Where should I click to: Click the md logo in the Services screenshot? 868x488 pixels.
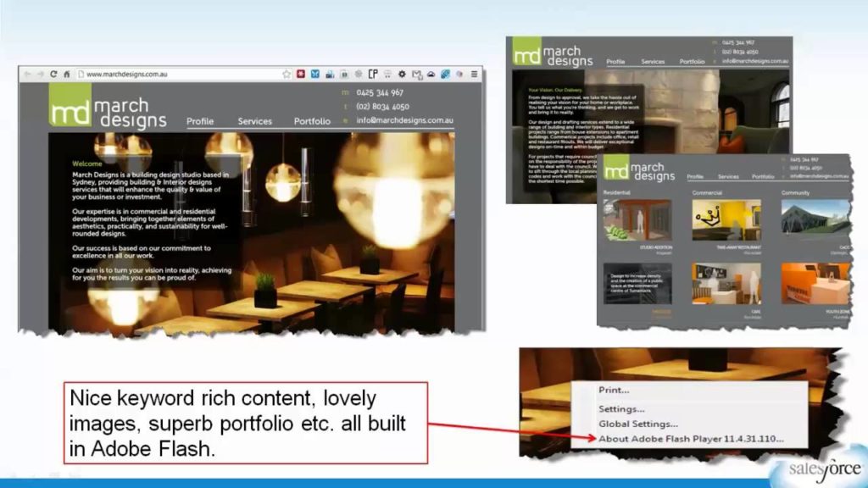coord(526,52)
